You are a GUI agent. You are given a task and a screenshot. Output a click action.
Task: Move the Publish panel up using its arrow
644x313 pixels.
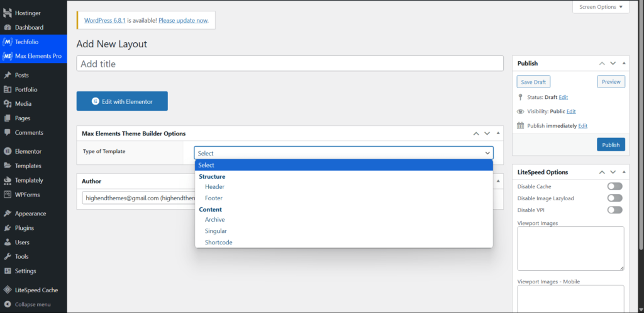point(602,64)
